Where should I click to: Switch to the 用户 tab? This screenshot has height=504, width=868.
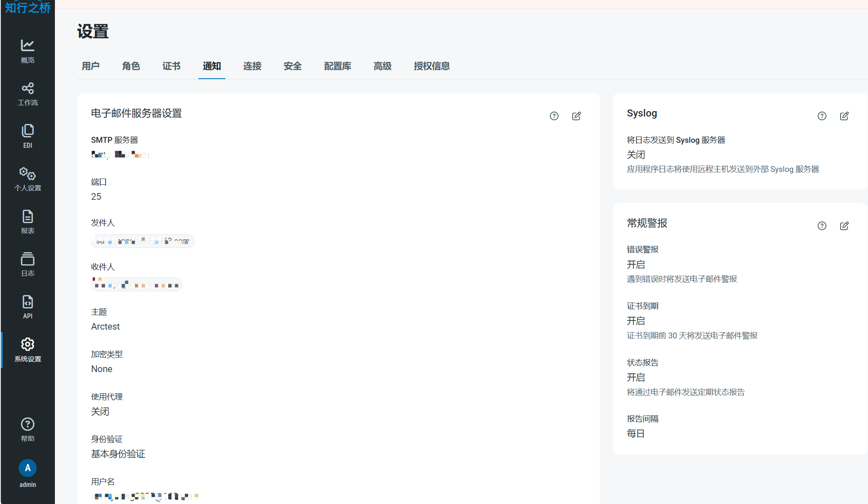pos(91,66)
